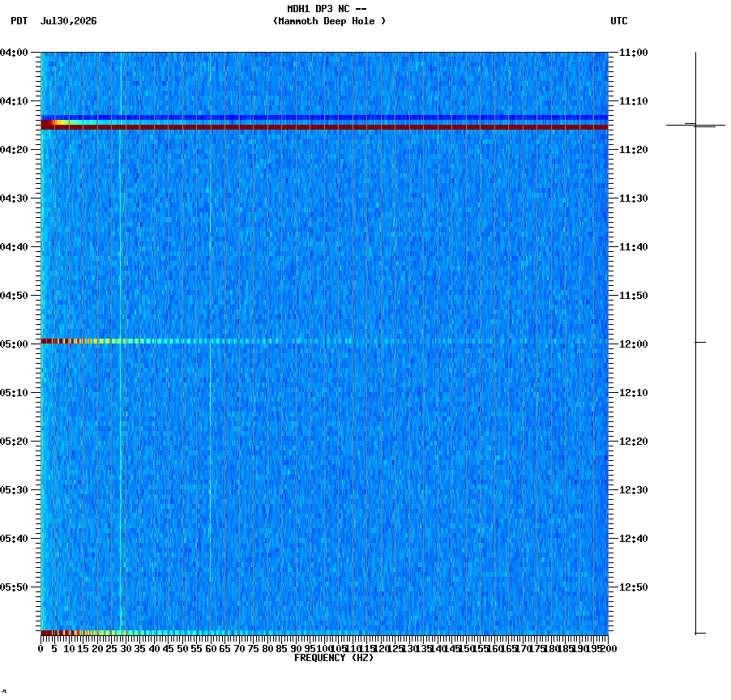Click the '05:20' PDT time label
This screenshot has height=700, width=731.
pos(14,442)
